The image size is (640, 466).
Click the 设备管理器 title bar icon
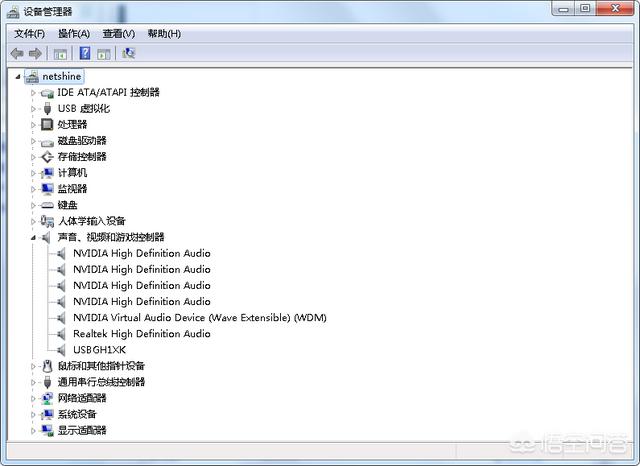(13, 12)
